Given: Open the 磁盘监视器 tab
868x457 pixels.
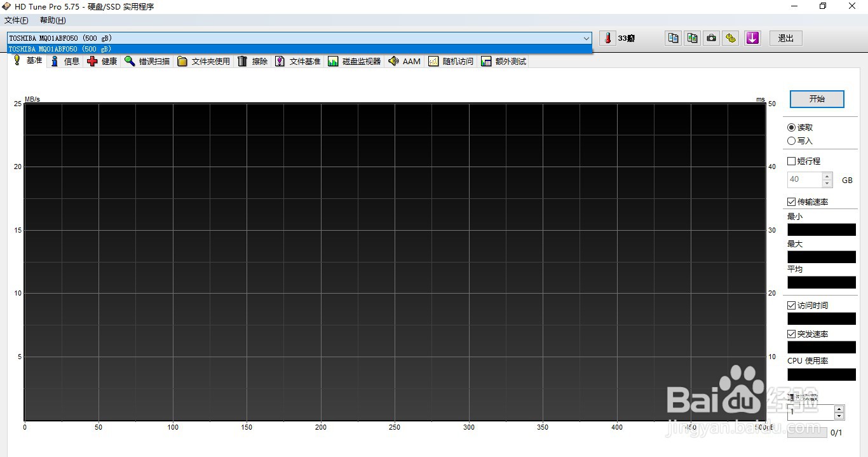Looking at the screenshot, I should 355,62.
